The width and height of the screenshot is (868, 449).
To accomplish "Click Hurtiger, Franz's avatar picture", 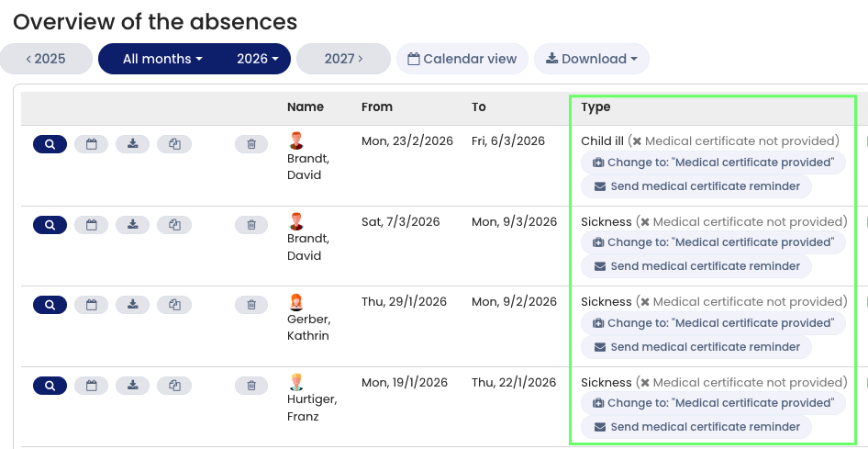I will pos(295,382).
